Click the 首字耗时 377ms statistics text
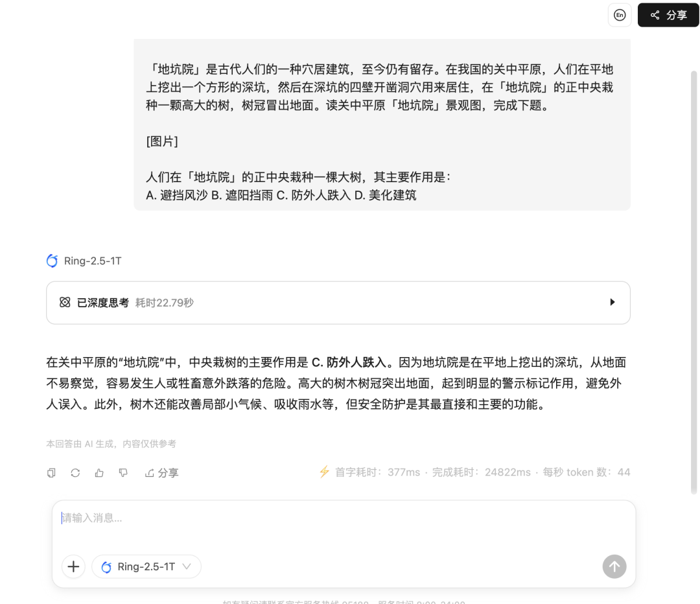700x604 pixels. point(378,472)
